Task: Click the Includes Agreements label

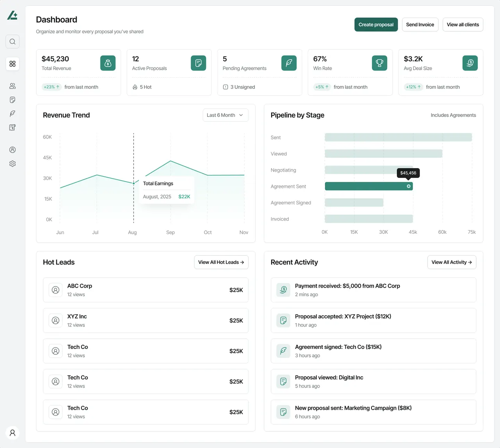Action: click(454, 115)
